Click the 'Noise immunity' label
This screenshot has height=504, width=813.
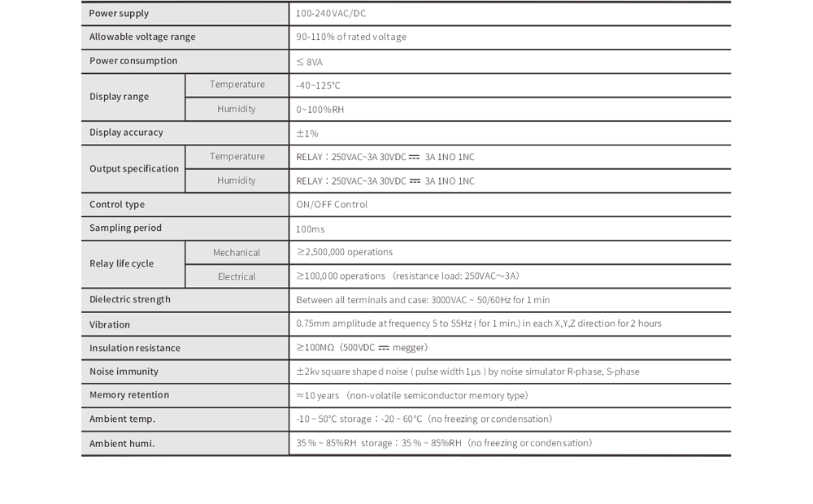tap(124, 371)
